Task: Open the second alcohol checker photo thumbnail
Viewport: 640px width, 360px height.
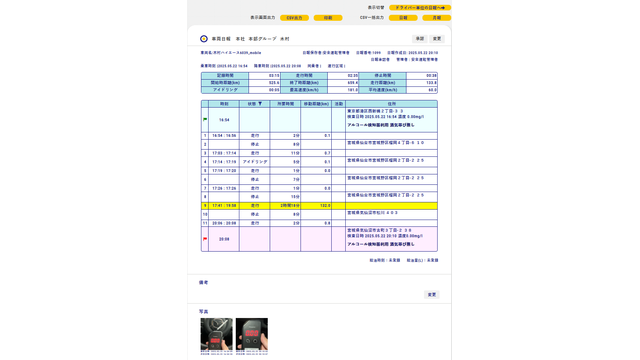Action: pyautogui.click(x=252, y=334)
